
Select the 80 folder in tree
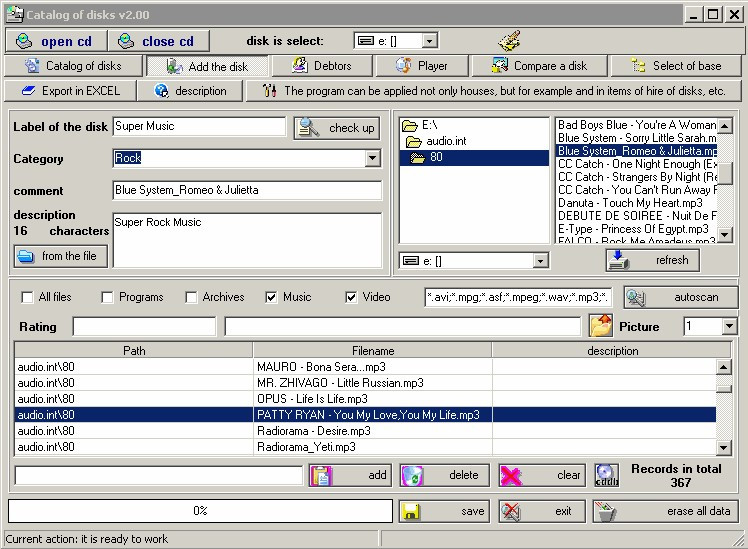tap(474, 157)
